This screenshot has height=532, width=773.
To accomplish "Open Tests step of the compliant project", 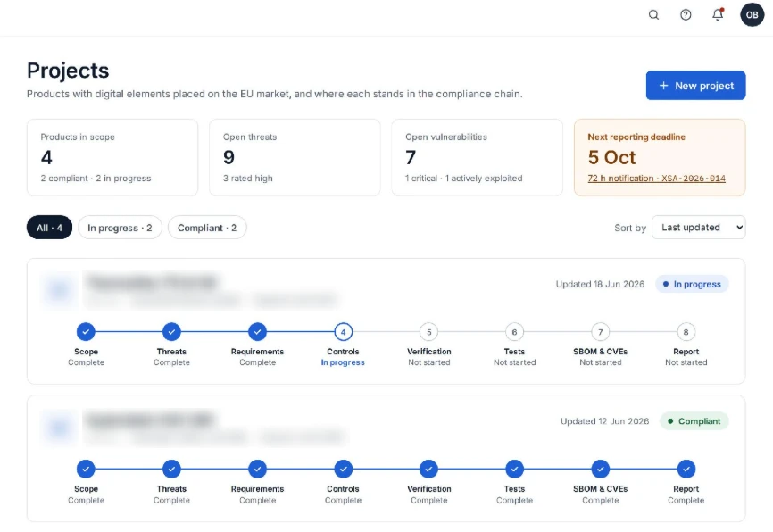I will point(514,469).
